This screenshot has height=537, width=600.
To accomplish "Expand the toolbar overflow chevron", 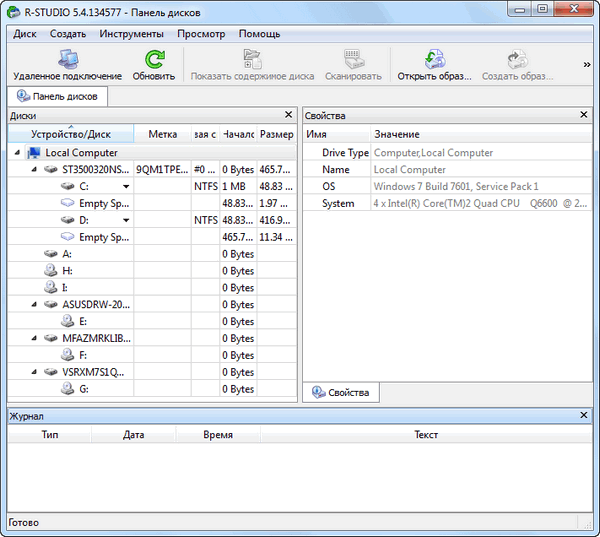I will point(586,65).
